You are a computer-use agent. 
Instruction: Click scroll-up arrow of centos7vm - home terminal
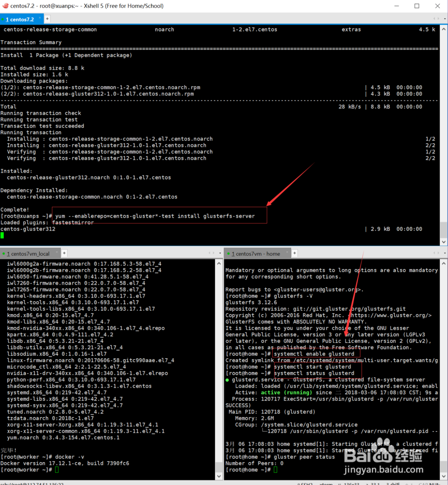(x=444, y=263)
